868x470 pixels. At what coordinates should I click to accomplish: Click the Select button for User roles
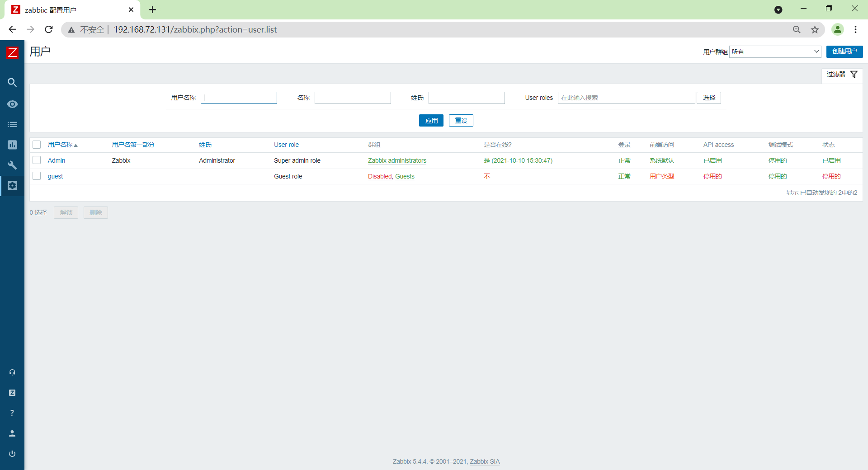pyautogui.click(x=709, y=98)
